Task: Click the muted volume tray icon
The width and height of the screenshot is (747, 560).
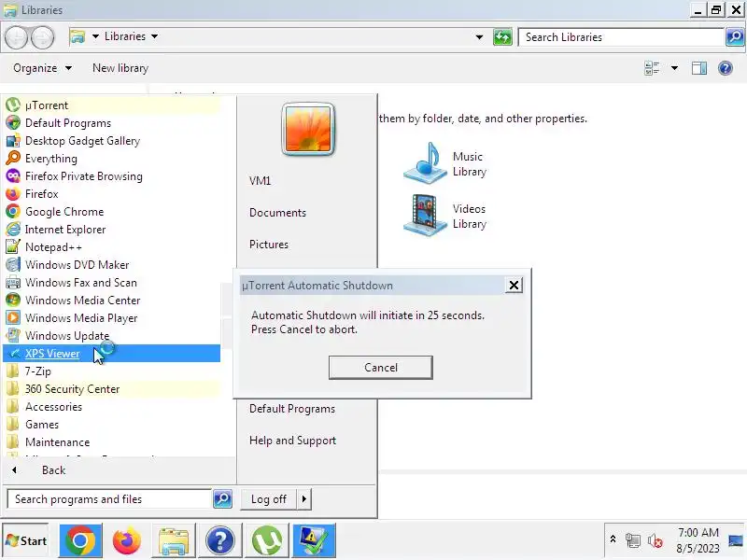Action: (655, 540)
